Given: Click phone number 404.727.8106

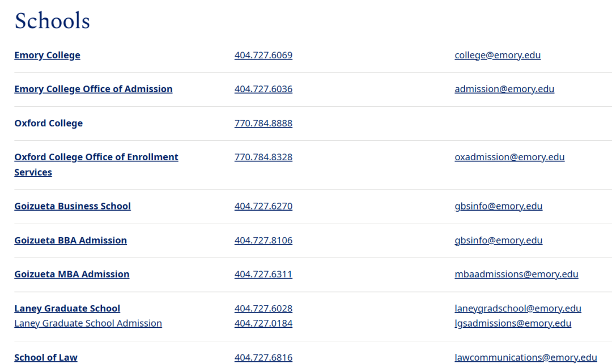Looking at the screenshot, I should click(x=263, y=240).
